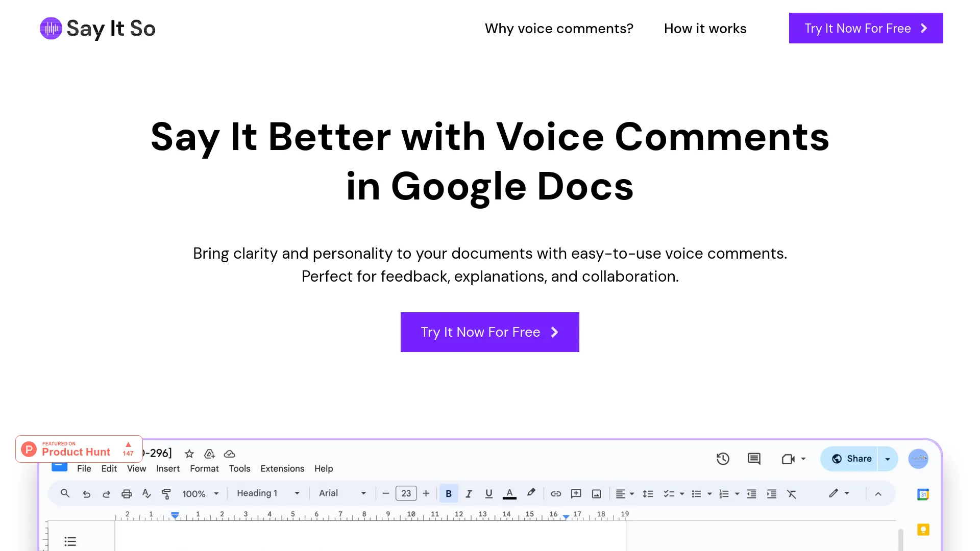980x551 pixels.
Task: Expand the Share options dropdown arrow
Action: tap(888, 459)
